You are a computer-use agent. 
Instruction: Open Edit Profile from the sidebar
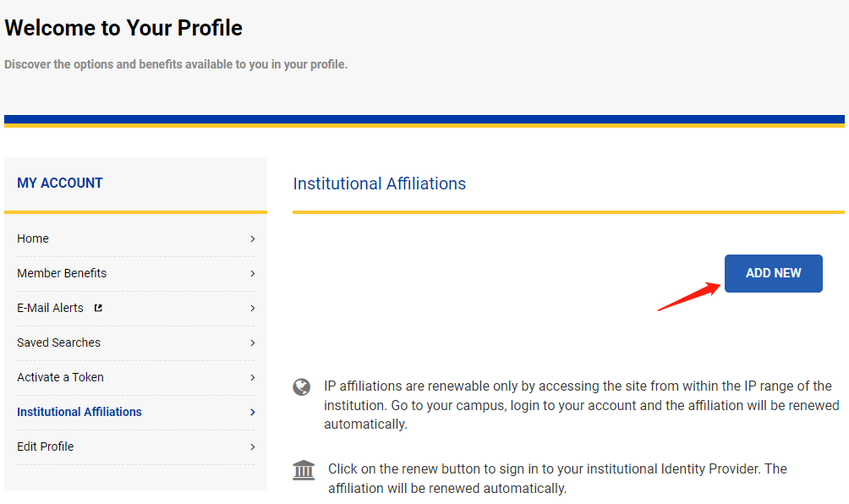[x=45, y=446]
